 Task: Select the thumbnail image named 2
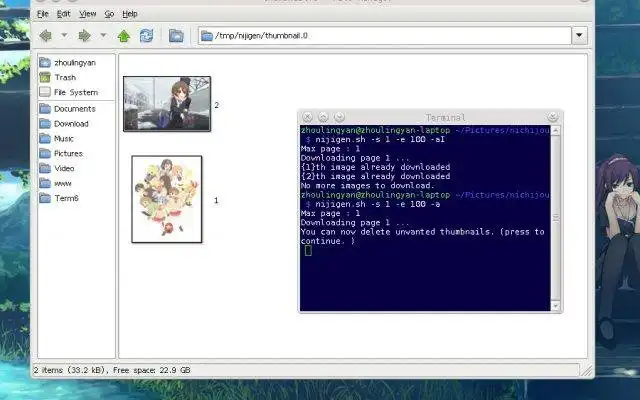(167, 104)
